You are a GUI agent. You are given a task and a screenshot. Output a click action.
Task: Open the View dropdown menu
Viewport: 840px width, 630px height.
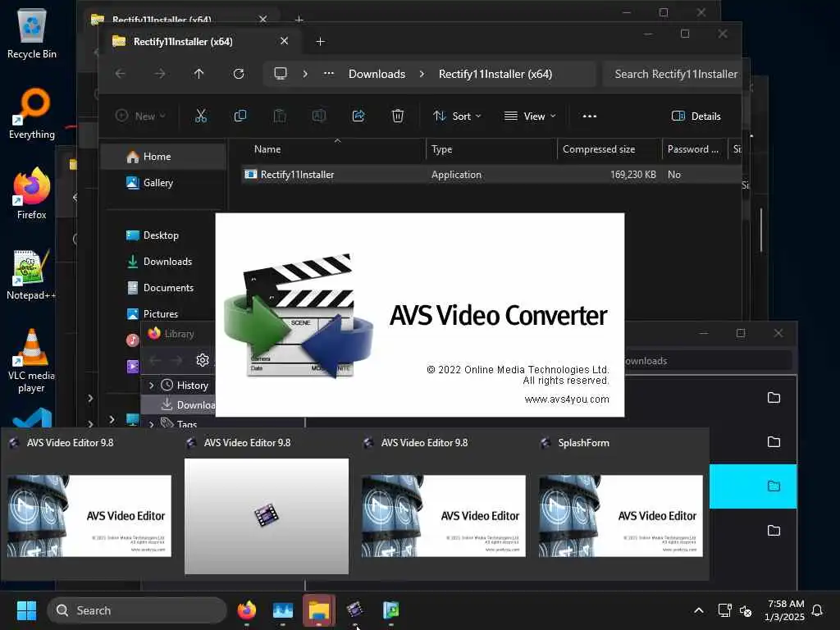pyautogui.click(x=530, y=116)
